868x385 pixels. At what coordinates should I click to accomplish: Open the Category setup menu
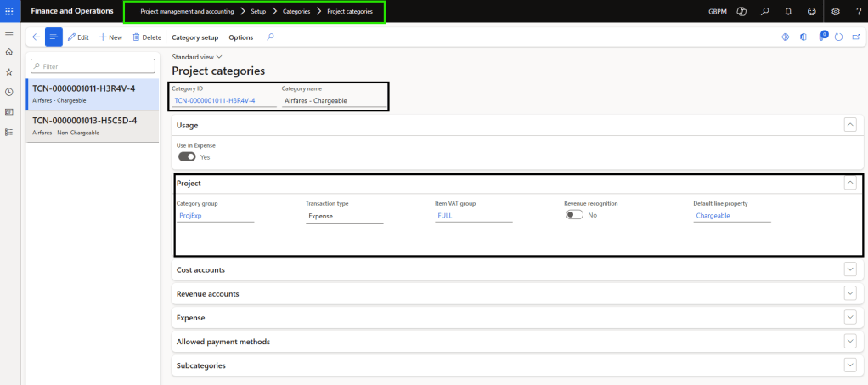[194, 37]
